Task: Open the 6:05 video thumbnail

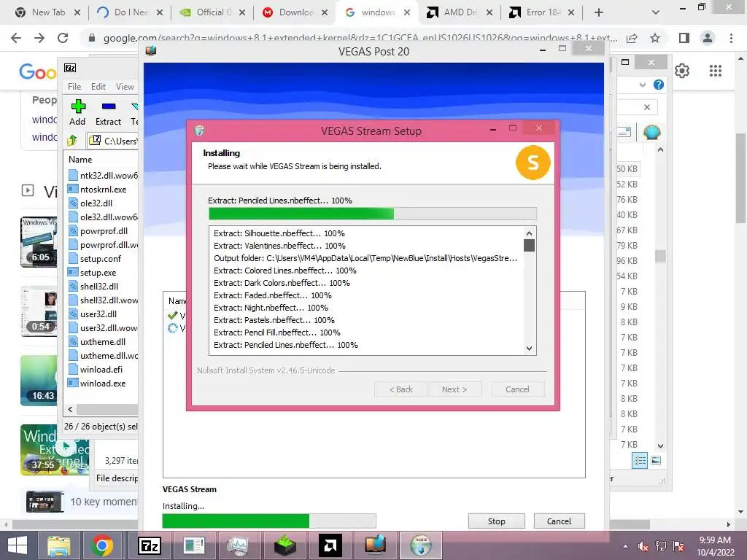Action: [x=39, y=242]
